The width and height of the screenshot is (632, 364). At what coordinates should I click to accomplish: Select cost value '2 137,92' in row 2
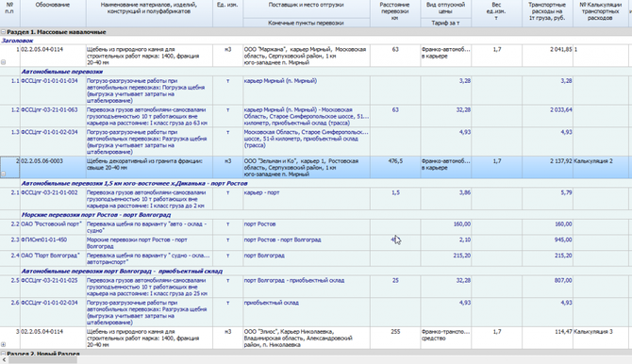point(547,167)
